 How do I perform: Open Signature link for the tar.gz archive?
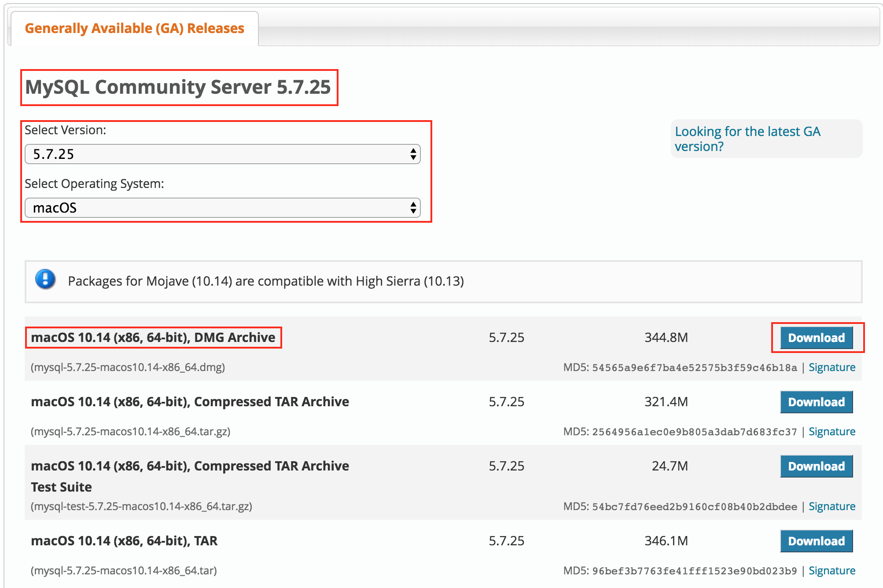point(831,432)
